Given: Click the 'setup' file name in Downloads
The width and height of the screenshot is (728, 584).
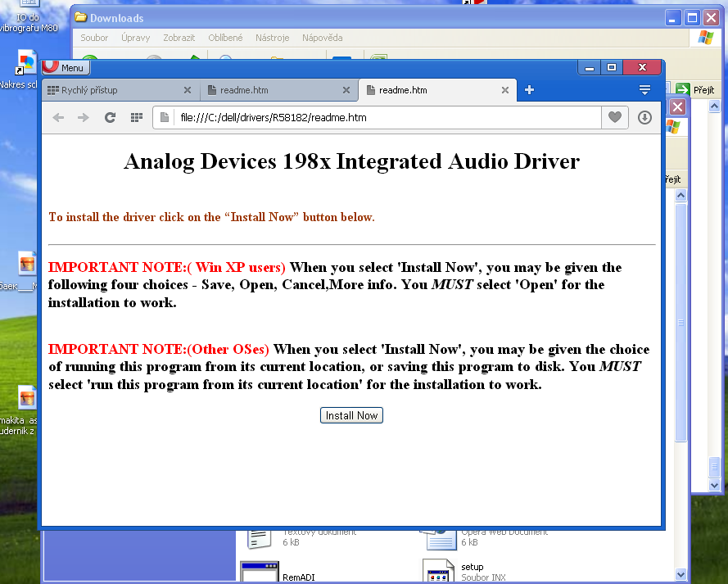Looking at the screenshot, I should pyautogui.click(x=473, y=567).
